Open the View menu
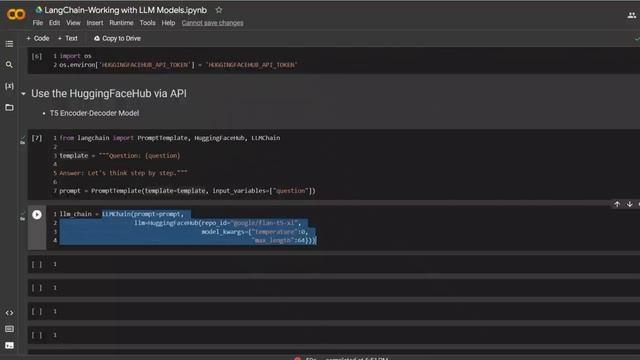640x360 pixels. (73, 23)
